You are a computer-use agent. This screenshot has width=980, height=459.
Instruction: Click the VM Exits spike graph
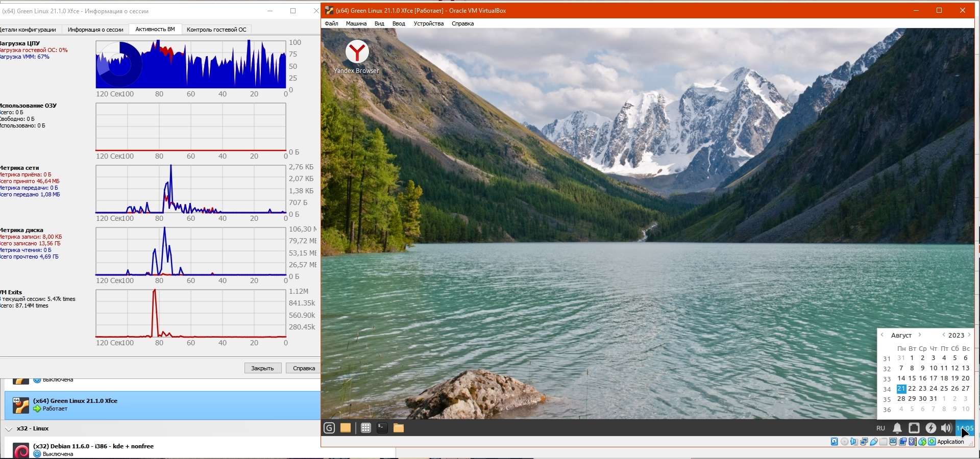click(191, 313)
